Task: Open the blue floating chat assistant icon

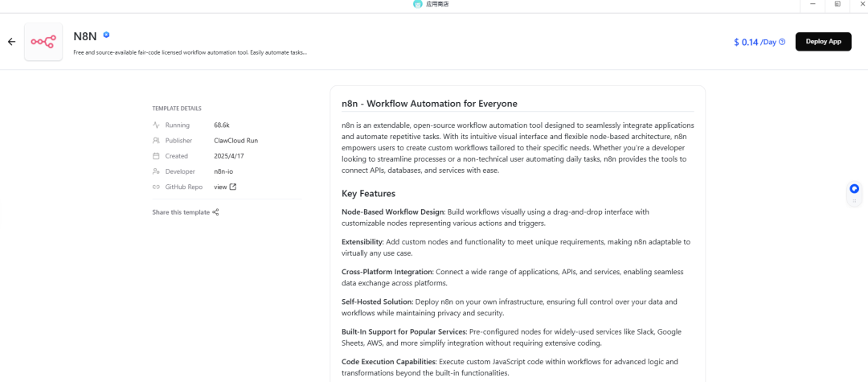Action: point(854,189)
